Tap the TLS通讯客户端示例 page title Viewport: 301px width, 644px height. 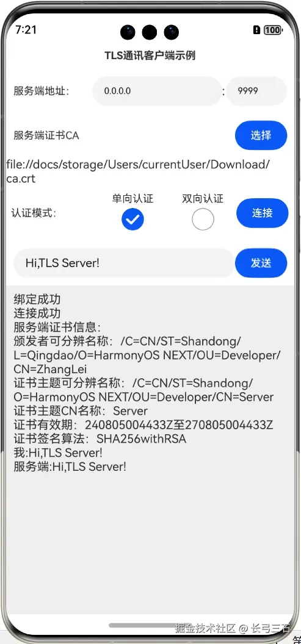coord(150,56)
